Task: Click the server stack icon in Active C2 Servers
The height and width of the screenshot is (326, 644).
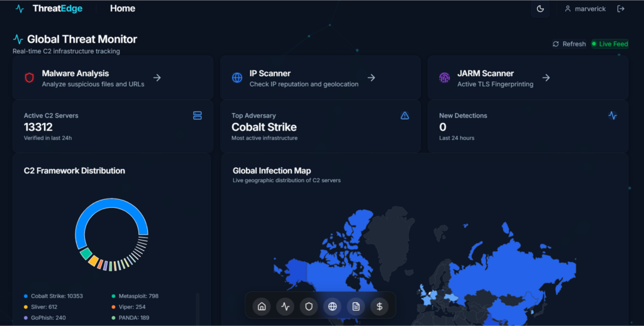Action: click(197, 116)
